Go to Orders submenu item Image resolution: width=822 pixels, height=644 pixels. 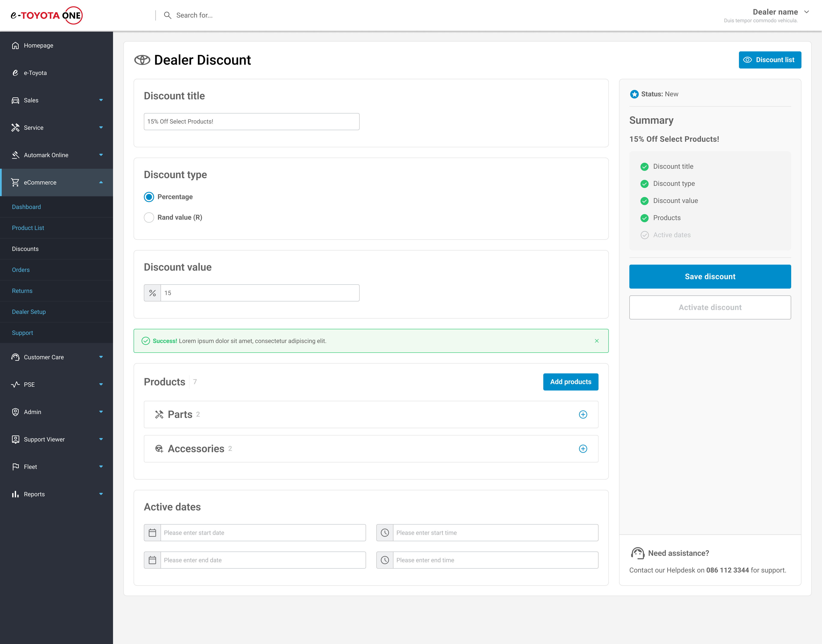[x=21, y=270]
